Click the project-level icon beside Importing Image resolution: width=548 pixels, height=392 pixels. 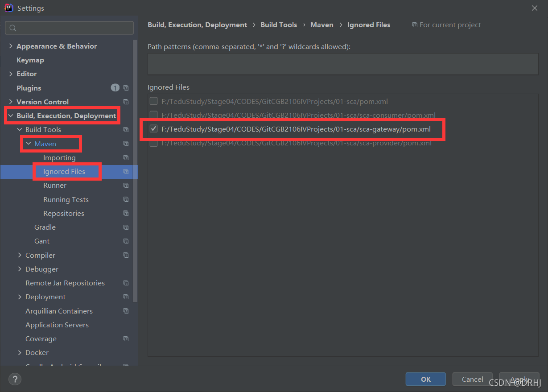126,157
